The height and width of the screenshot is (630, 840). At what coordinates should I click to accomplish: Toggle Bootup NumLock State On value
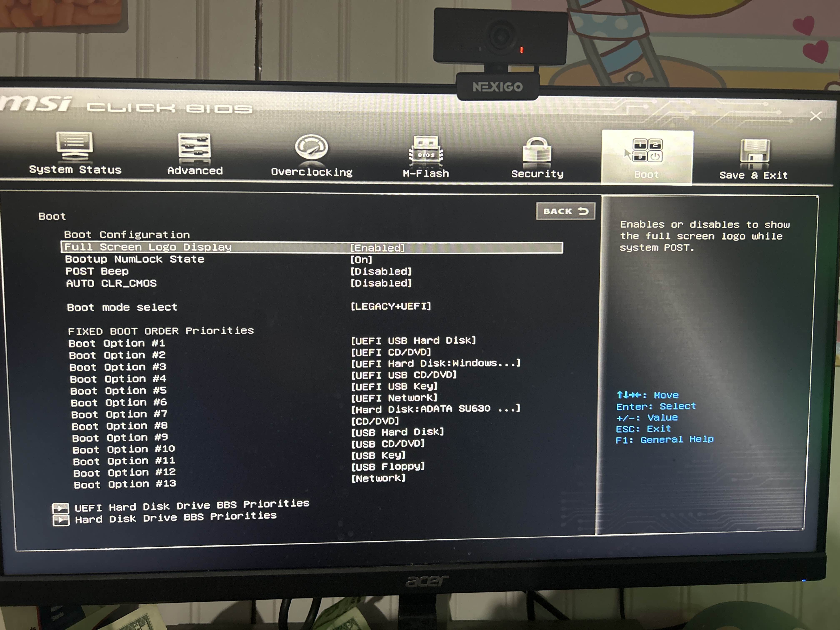[x=361, y=260]
